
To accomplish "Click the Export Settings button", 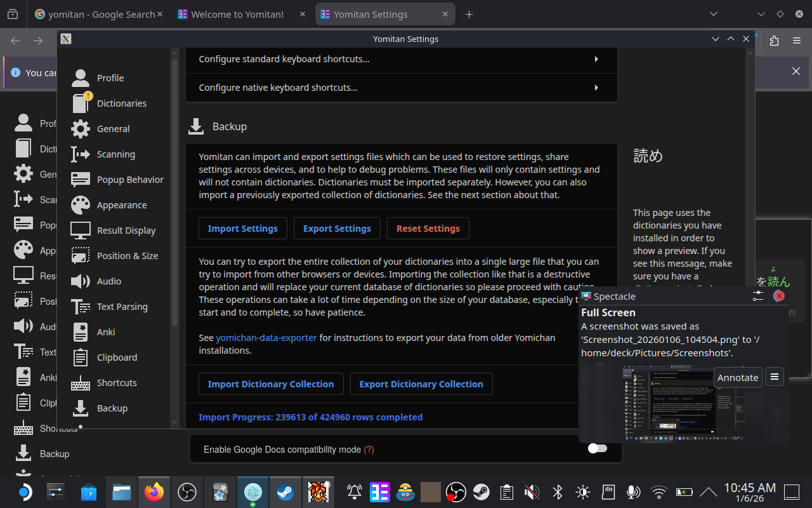I will tap(337, 229).
